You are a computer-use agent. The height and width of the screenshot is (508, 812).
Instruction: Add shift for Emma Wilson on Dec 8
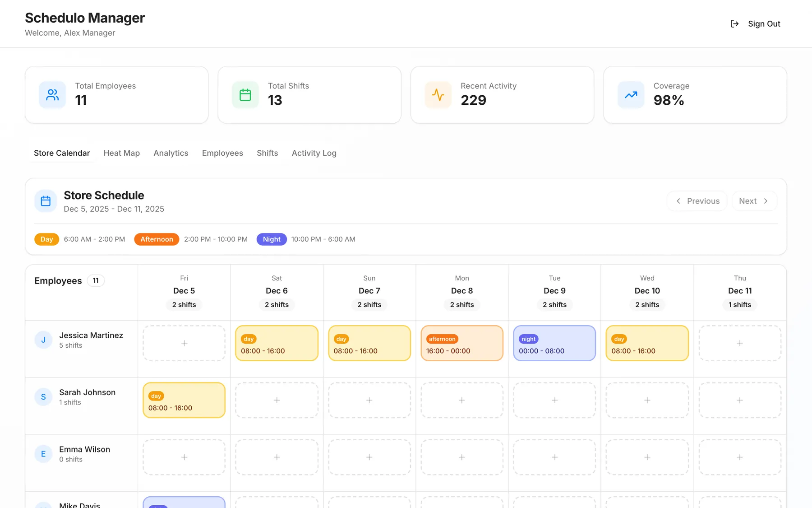462,457
